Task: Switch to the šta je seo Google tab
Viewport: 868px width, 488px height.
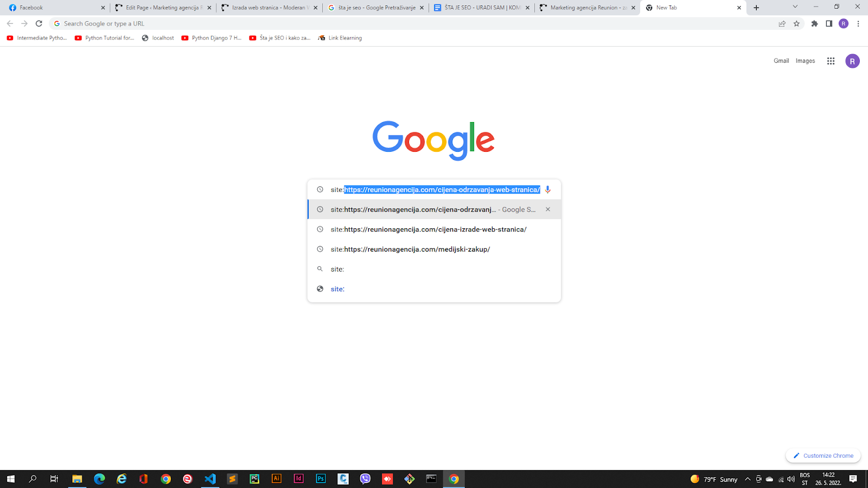Action: click(376, 8)
